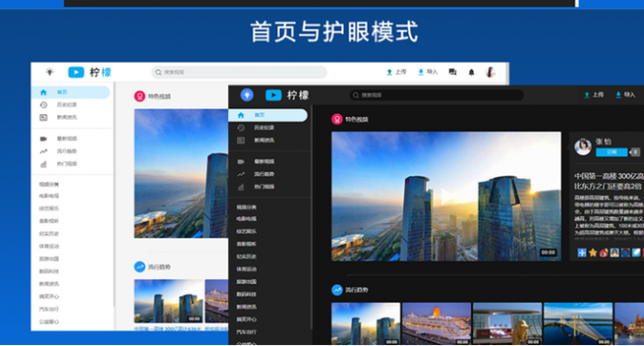Click the blue subscribe button under 张怡
The height and width of the screenshot is (346, 644).
(x=612, y=152)
